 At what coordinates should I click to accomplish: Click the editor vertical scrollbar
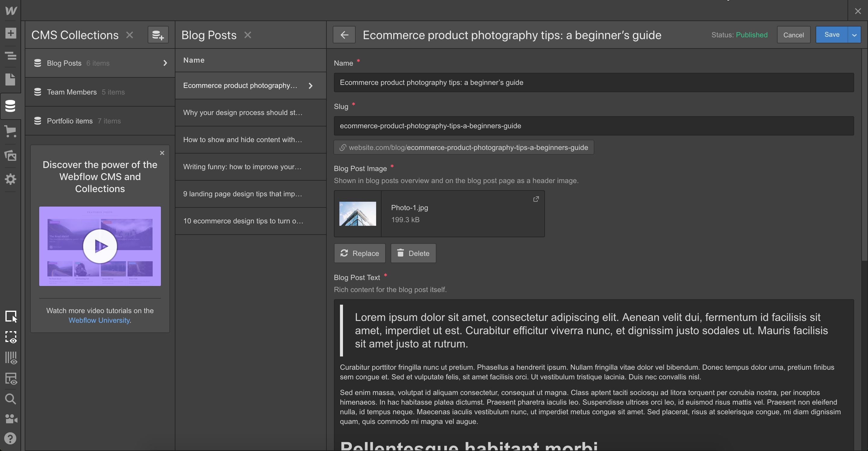[x=864, y=155]
